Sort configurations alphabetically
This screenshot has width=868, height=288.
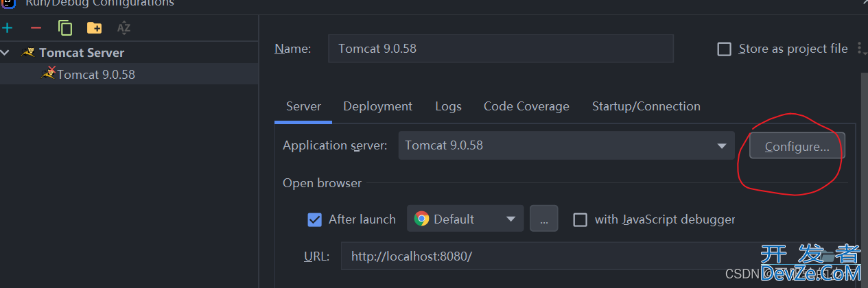[124, 28]
